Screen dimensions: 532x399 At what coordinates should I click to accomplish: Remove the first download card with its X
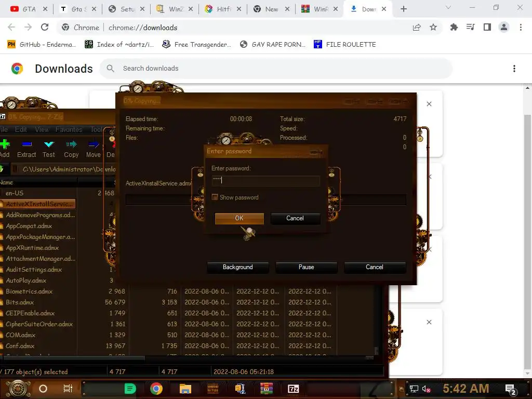point(429,104)
